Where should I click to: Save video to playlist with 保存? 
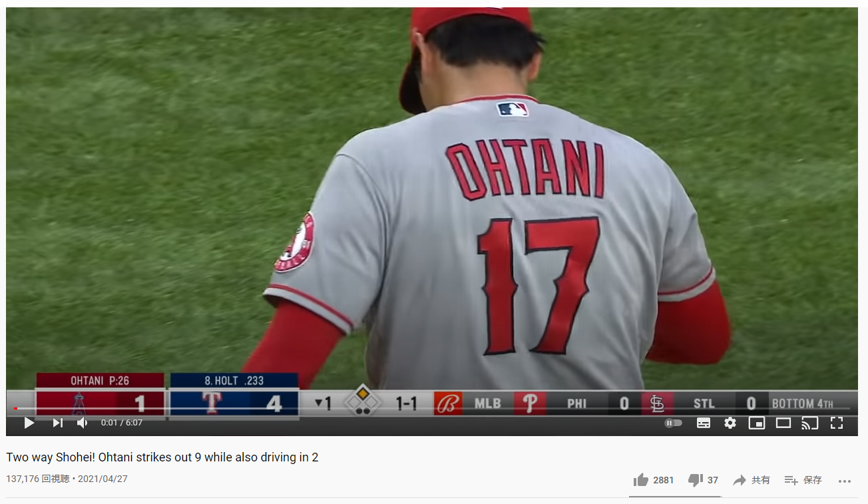[x=803, y=480]
